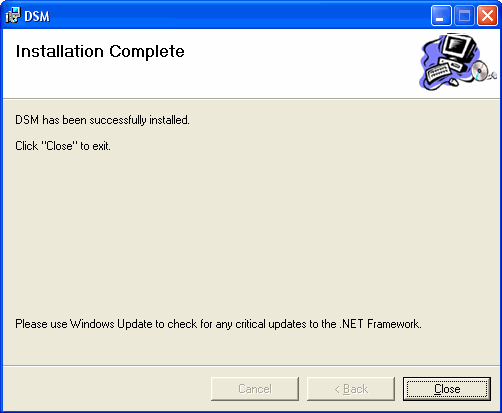Click the separator line above the buttons
Image resolution: width=502 pixels, height=413 pixels.
(x=251, y=365)
